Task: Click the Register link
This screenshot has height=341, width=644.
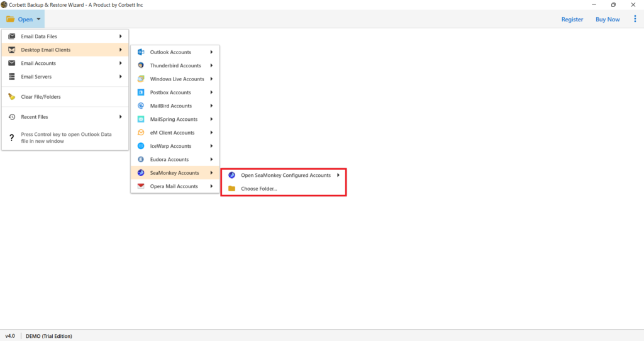Action: [x=572, y=20]
